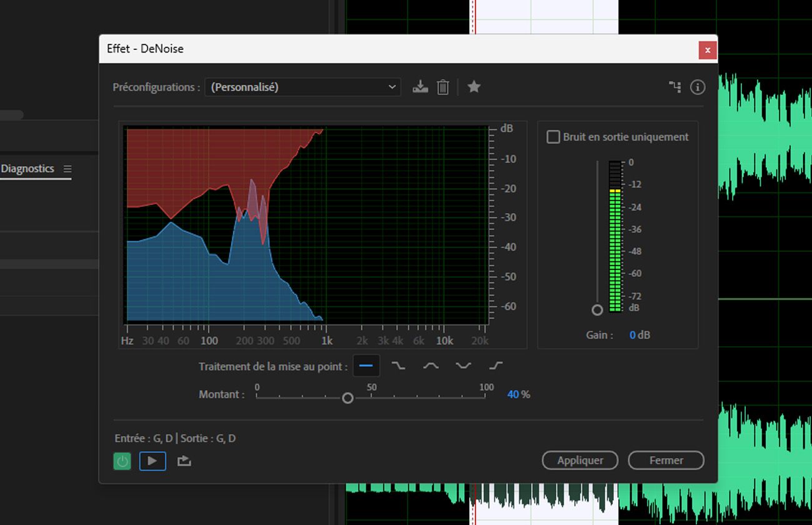
Task: Close the dialog using Fermer button
Action: (666, 460)
